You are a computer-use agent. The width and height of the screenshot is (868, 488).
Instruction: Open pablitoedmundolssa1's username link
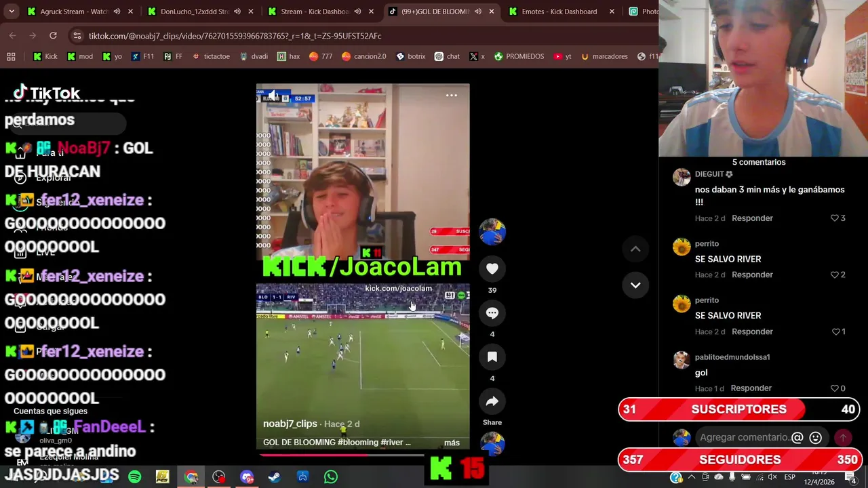tap(732, 357)
